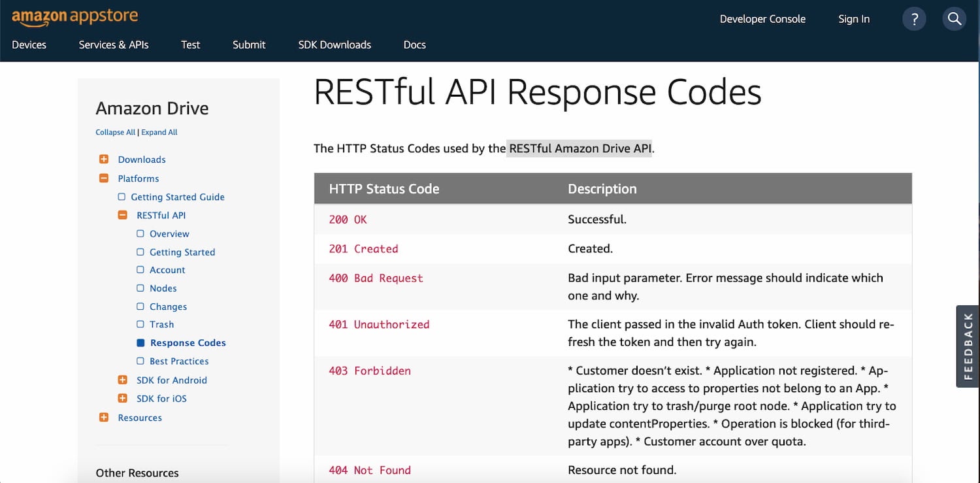
Task: Switch to the Docs tab
Action: click(x=414, y=44)
